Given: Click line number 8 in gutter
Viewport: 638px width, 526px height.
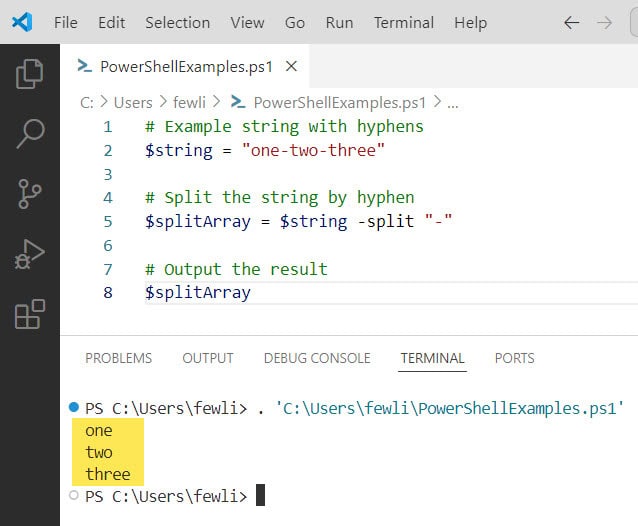Looking at the screenshot, I should click(x=107, y=292).
